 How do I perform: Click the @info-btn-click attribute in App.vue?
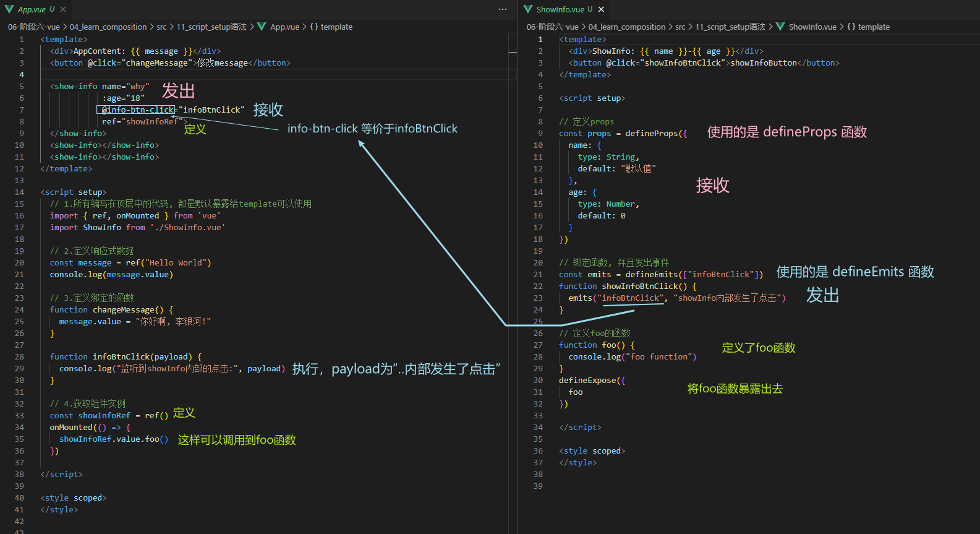138,110
